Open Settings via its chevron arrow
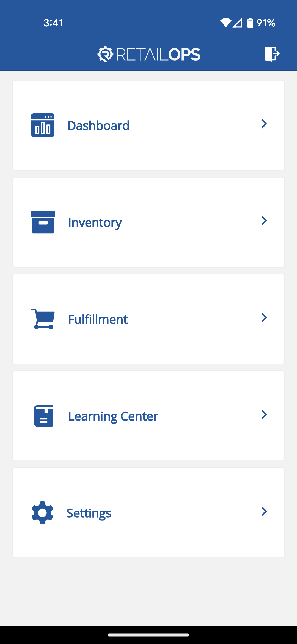Viewport: 297px width, 644px height. (x=264, y=511)
